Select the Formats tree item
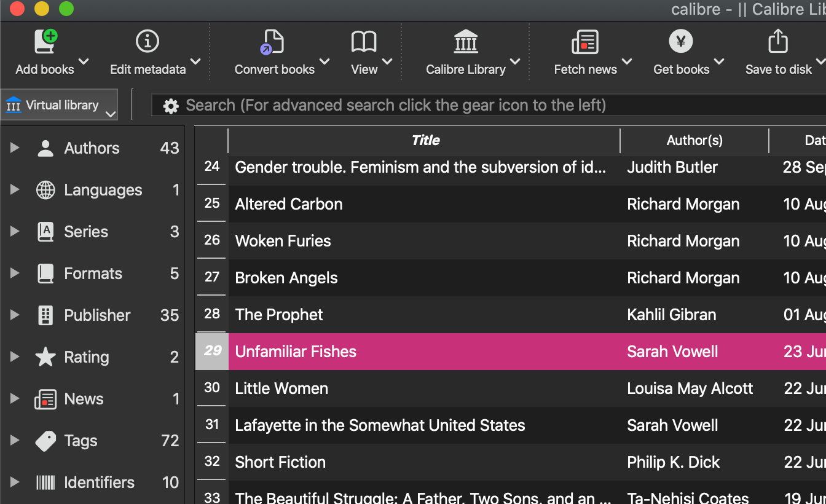The height and width of the screenshot is (504, 826). coord(93,274)
